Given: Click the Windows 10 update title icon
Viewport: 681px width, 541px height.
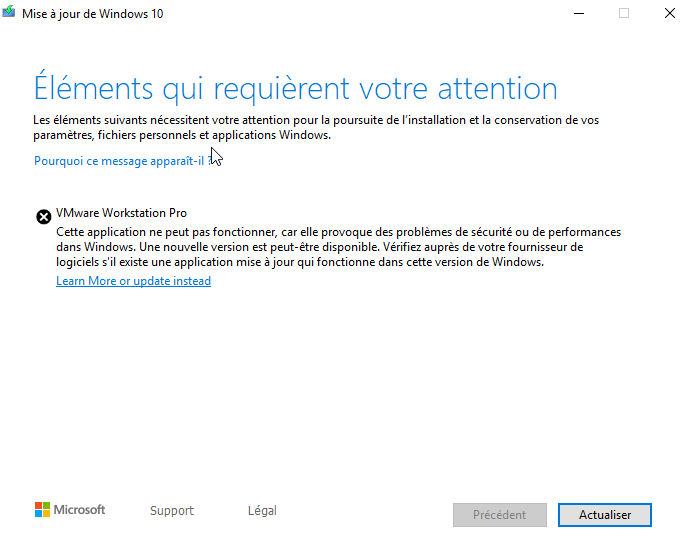Looking at the screenshot, I should [8, 12].
